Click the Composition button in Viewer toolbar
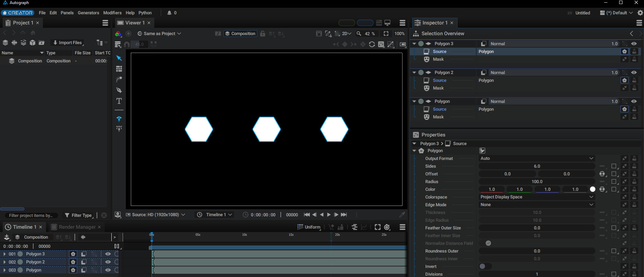The image size is (644, 277). click(240, 34)
